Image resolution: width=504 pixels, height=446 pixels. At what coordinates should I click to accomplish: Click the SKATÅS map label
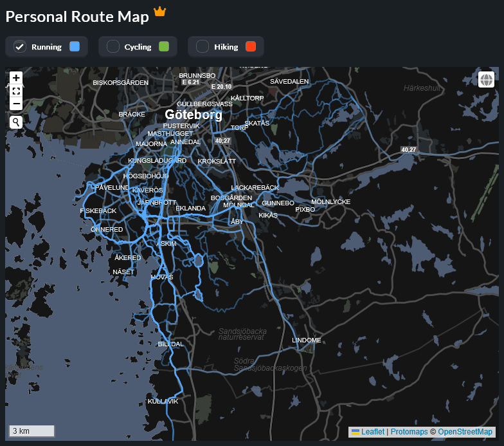(257, 124)
